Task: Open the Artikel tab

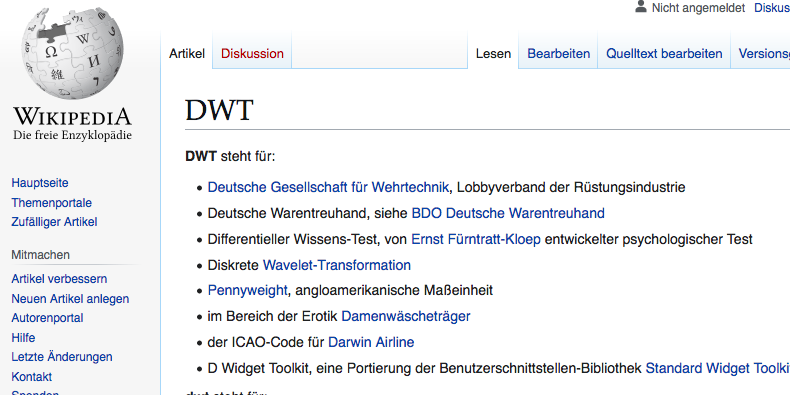Action: click(187, 53)
